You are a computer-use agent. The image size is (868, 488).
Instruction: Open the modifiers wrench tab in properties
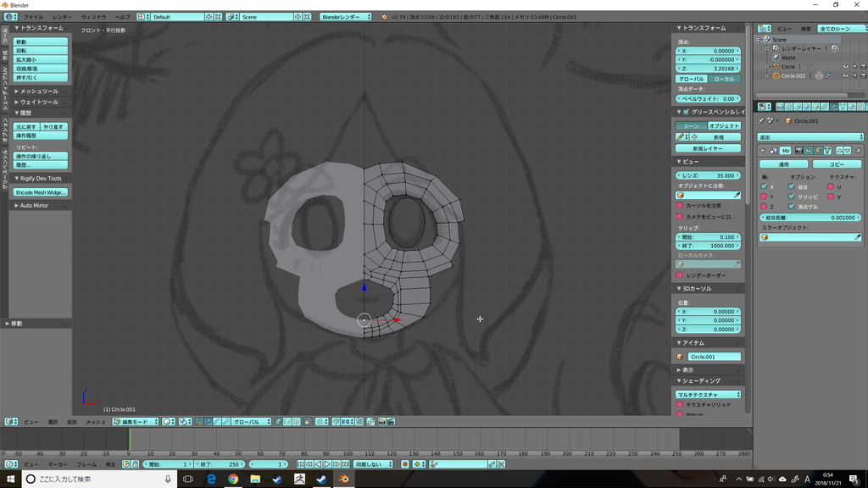pos(834,106)
